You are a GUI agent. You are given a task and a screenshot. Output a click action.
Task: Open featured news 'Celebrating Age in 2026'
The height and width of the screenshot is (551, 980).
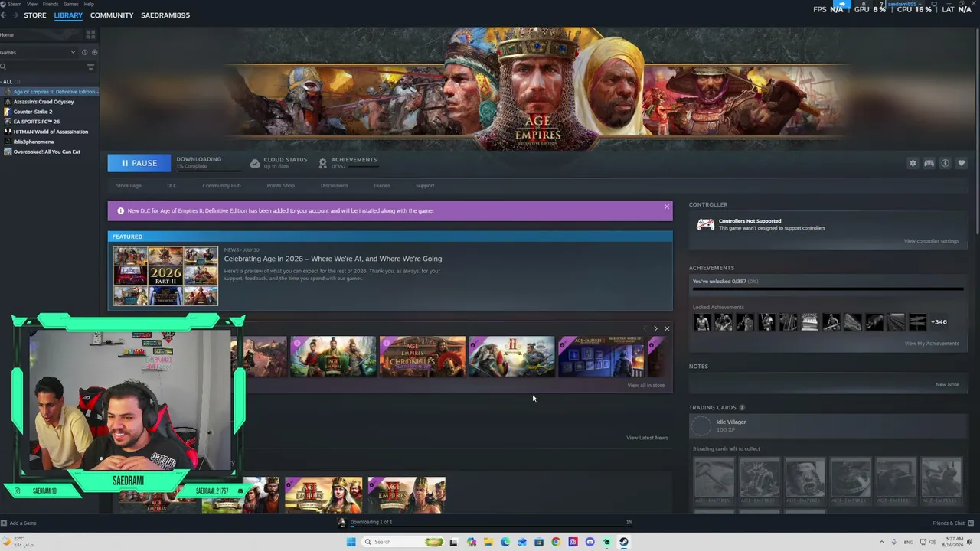pos(333,259)
